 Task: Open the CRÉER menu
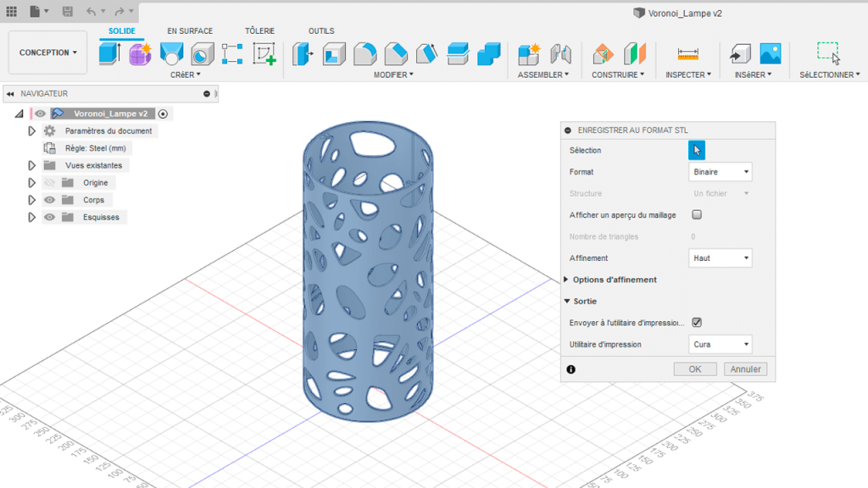pos(186,75)
